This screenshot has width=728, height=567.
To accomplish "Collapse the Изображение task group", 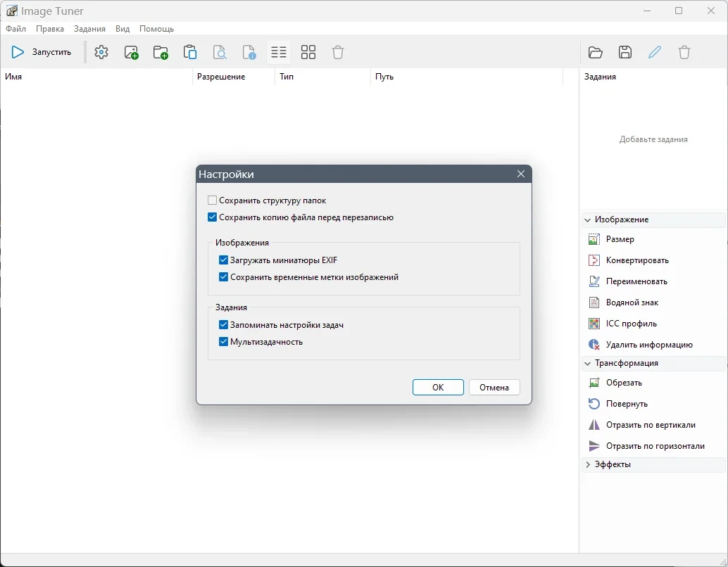I will click(588, 219).
